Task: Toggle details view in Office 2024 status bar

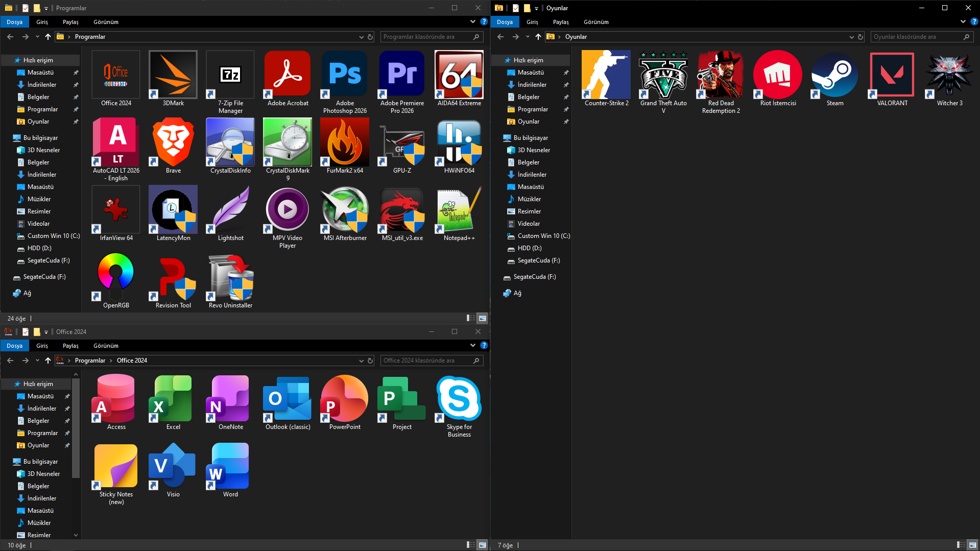Action: (470, 545)
